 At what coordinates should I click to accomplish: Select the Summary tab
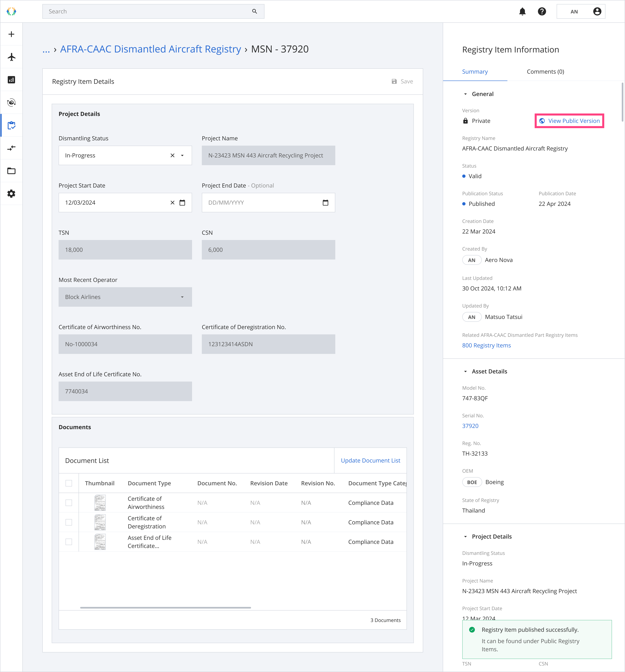475,72
